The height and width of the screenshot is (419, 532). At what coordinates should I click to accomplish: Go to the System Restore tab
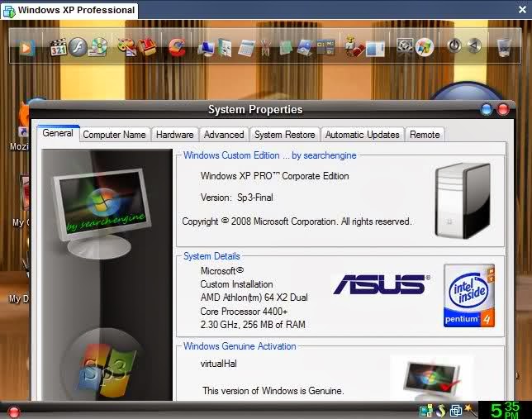click(284, 135)
